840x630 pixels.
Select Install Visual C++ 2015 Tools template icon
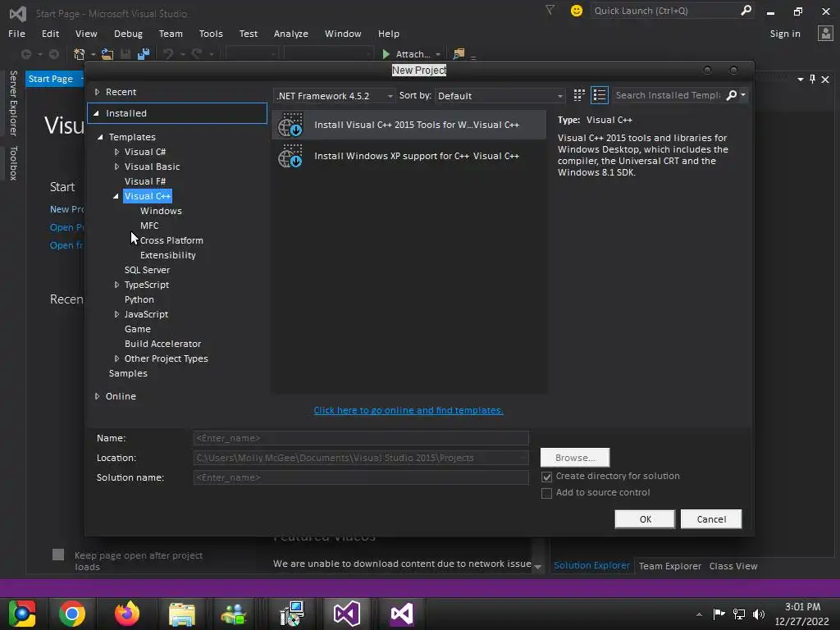click(x=290, y=125)
